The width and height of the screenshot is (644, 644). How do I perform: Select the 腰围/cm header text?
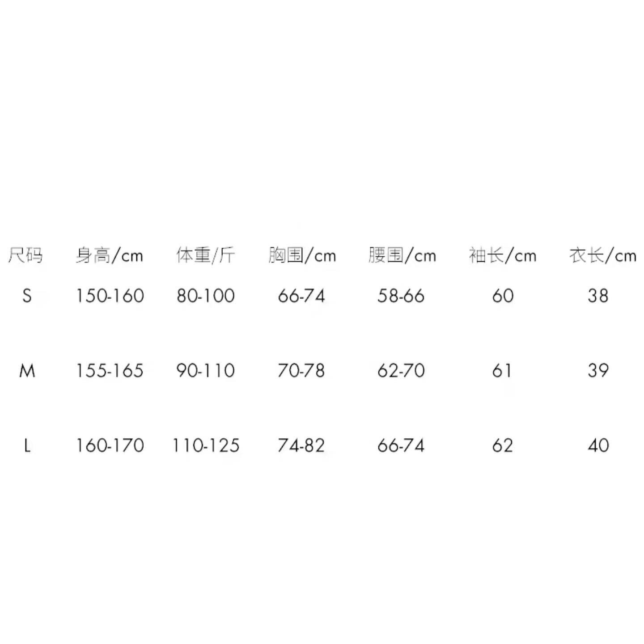click(x=402, y=255)
